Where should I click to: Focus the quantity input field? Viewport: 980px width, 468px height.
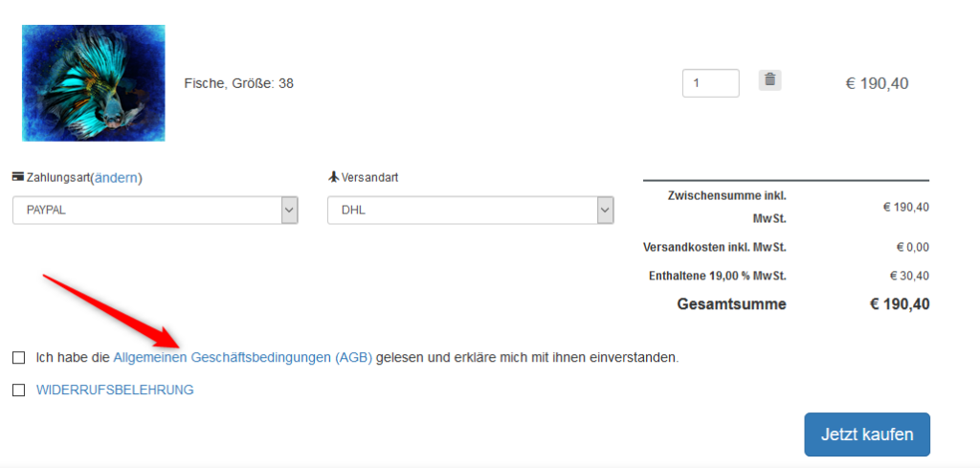[710, 83]
